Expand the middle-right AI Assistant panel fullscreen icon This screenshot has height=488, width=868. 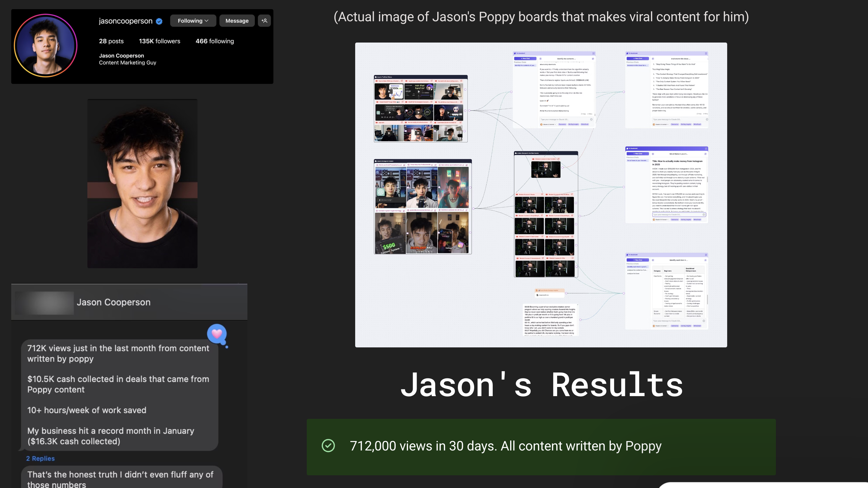pos(706,148)
